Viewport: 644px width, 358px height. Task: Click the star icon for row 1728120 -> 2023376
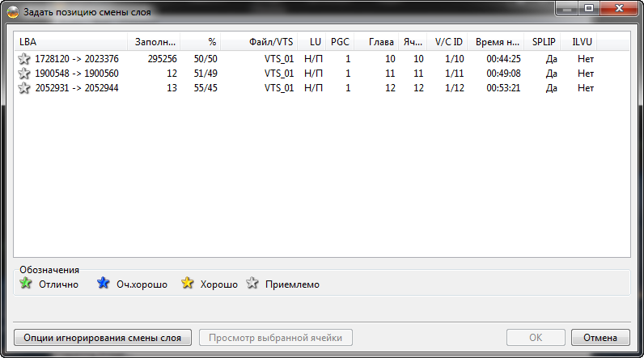click(23, 59)
